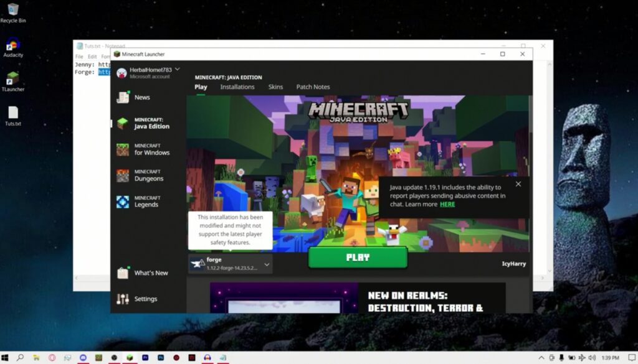Open News in the launcher sidebar
This screenshot has width=638, height=364.
135,98
